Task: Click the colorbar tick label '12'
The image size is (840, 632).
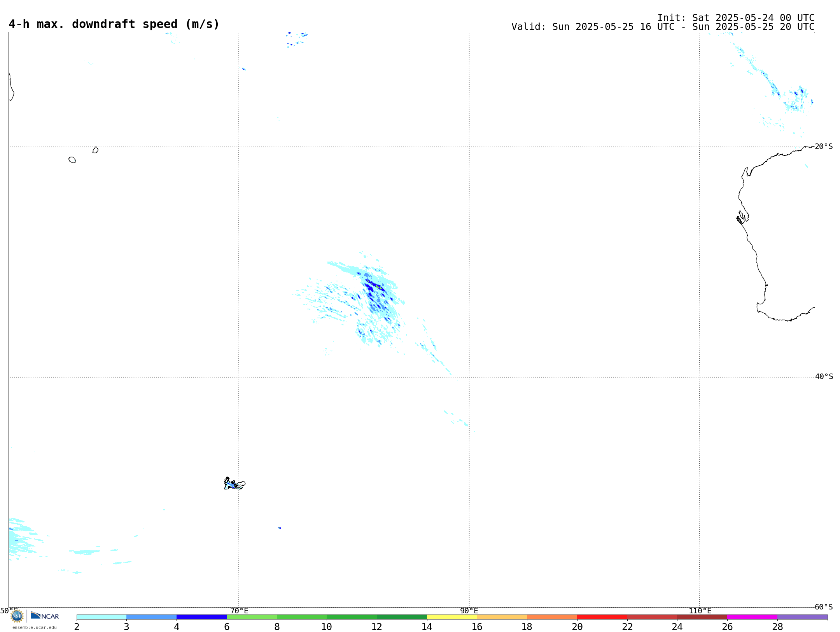Action: tap(377, 627)
